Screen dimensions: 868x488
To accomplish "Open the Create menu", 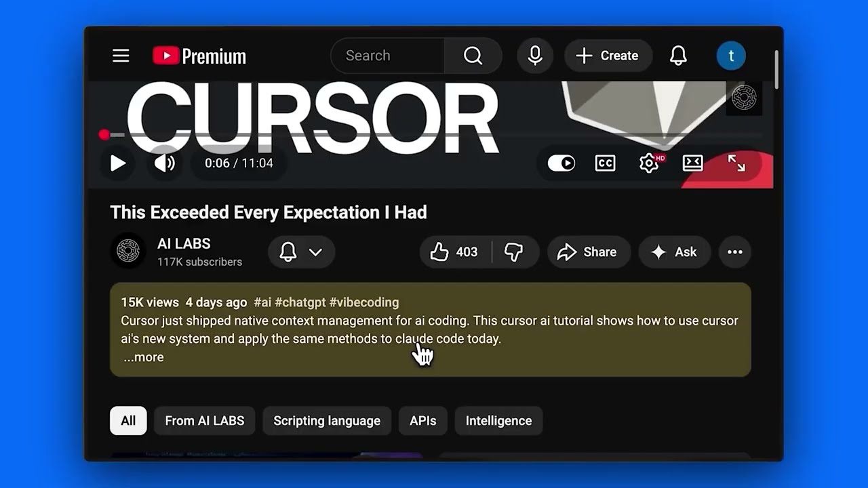I will click(608, 56).
